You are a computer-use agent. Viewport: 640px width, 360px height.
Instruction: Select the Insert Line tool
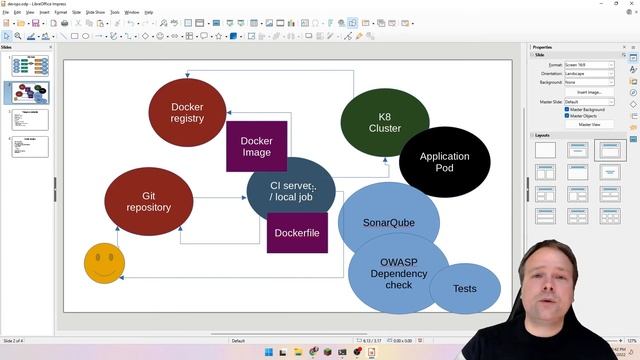click(63, 36)
